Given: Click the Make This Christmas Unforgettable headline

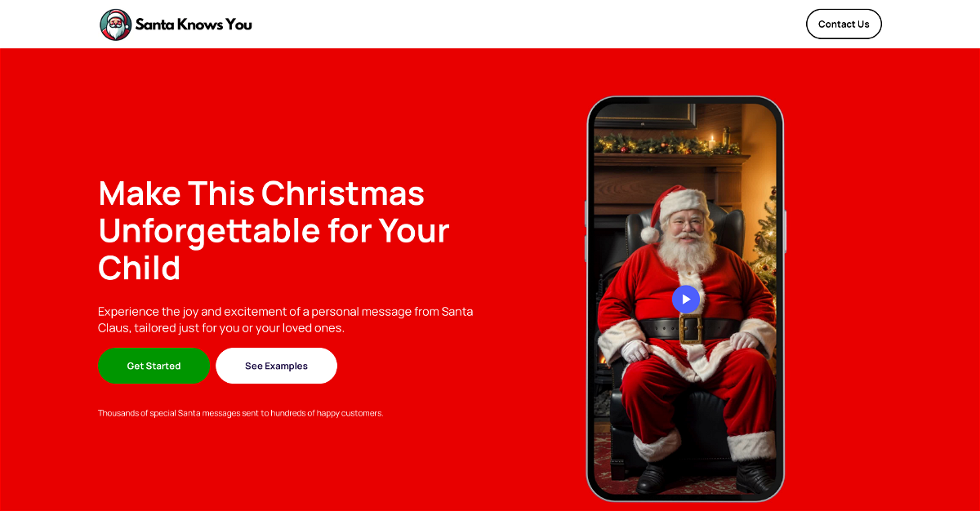Looking at the screenshot, I should [274, 231].
